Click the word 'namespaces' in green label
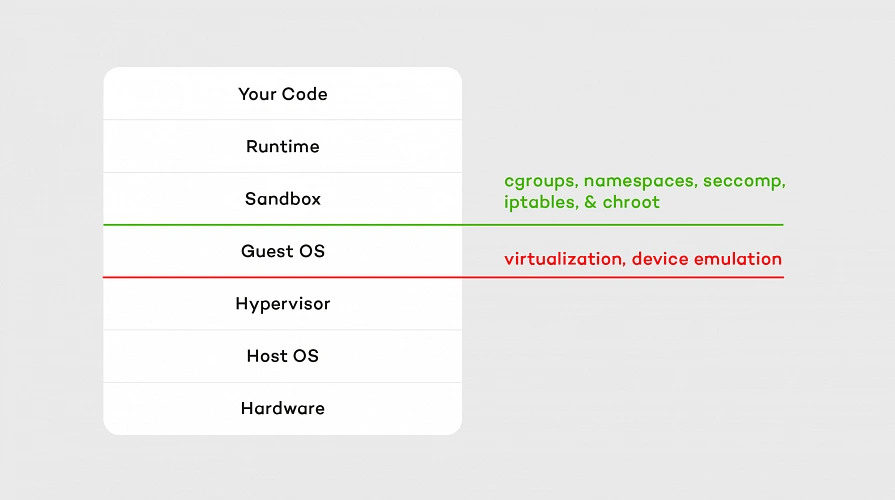The width and height of the screenshot is (895, 500). pyautogui.click(x=638, y=182)
